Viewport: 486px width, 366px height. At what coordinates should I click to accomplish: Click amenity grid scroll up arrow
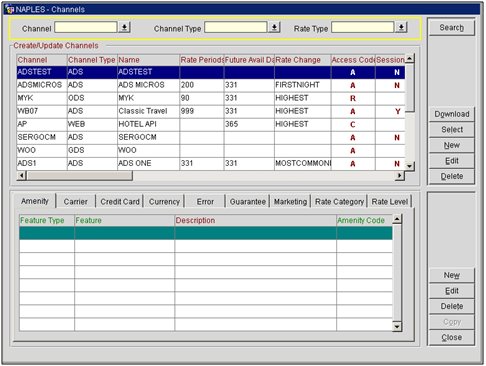pyautogui.click(x=397, y=219)
